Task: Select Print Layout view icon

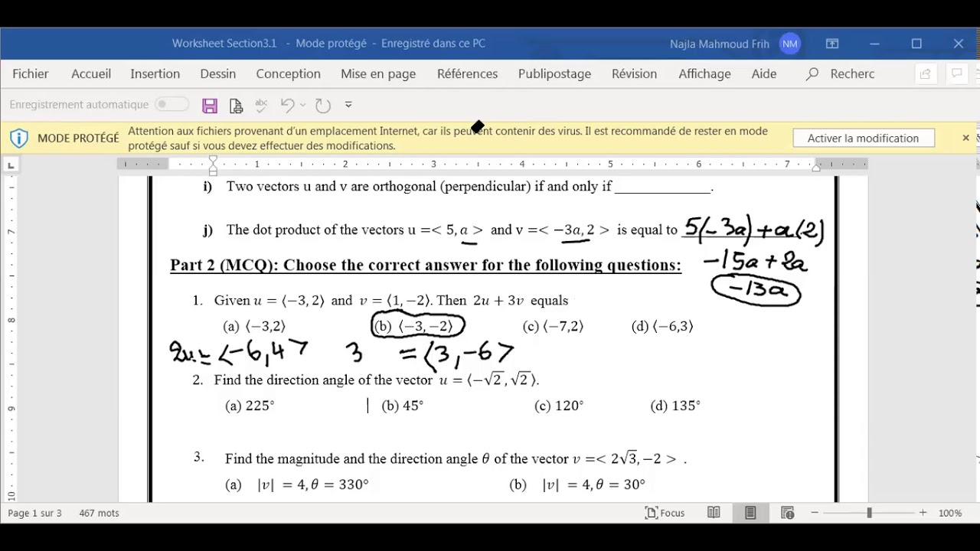Action: [x=750, y=513]
